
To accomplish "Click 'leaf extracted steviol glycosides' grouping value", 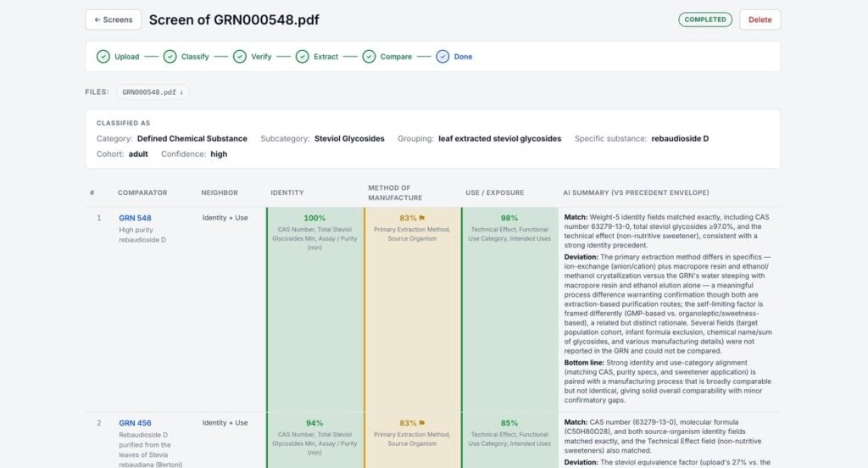I will pos(500,138).
